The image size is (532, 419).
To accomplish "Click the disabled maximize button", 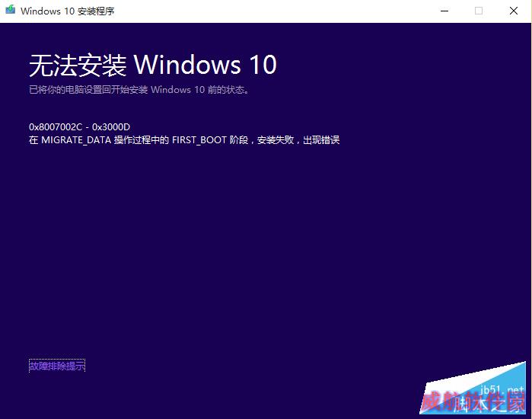I will pos(479,11).
